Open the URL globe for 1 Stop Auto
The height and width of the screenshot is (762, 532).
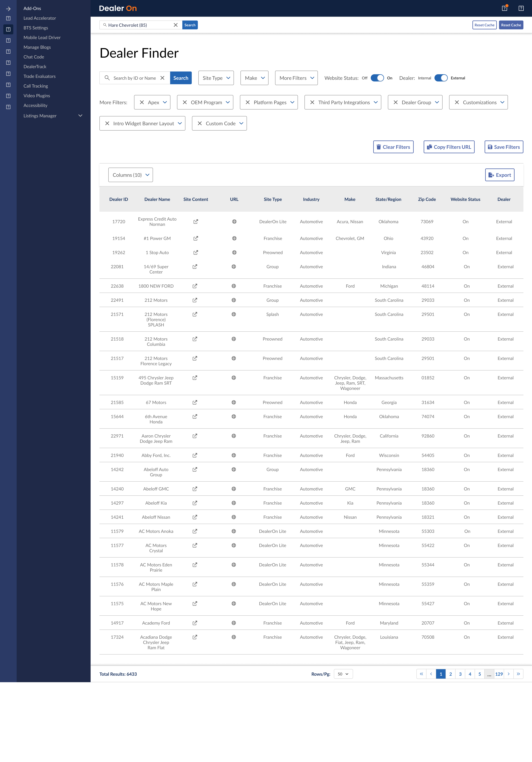click(234, 253)
